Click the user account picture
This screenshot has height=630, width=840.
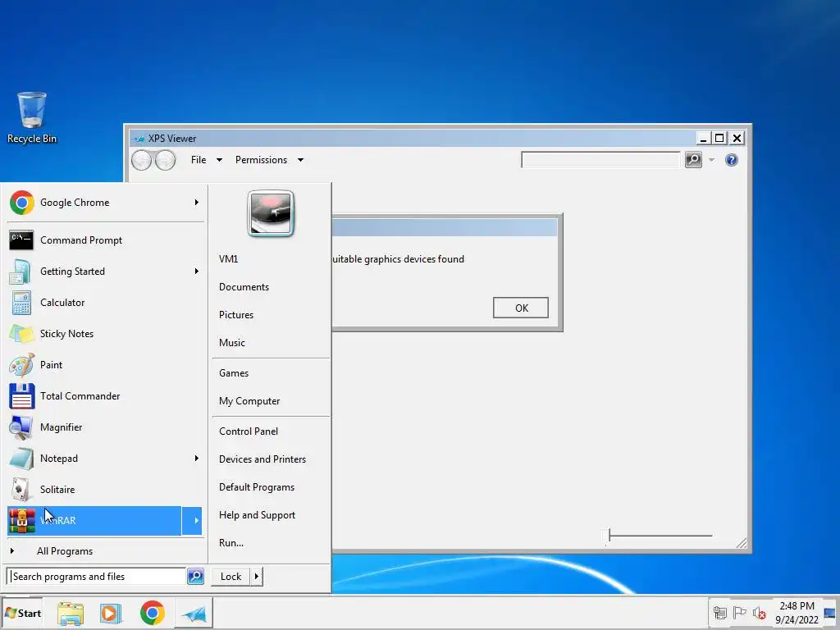click(x=271, y=214)
